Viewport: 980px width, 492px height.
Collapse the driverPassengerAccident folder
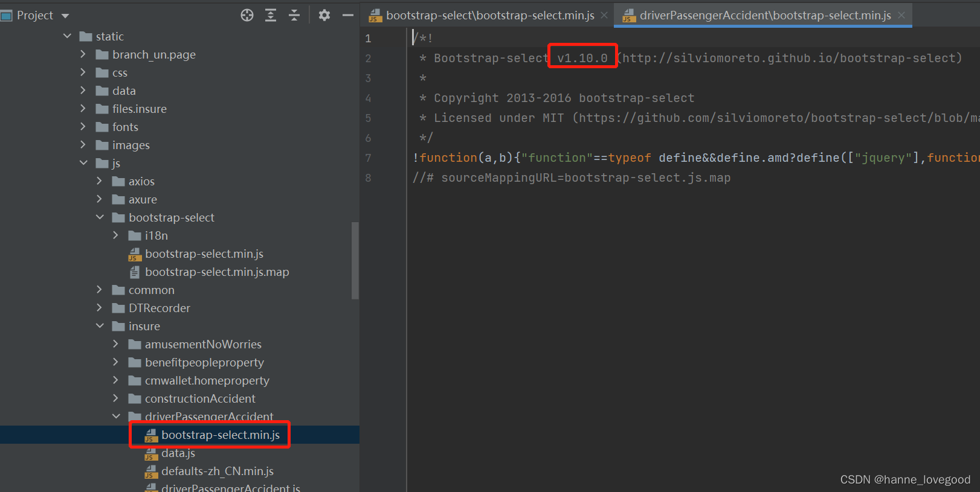click(x=116, y=417)
